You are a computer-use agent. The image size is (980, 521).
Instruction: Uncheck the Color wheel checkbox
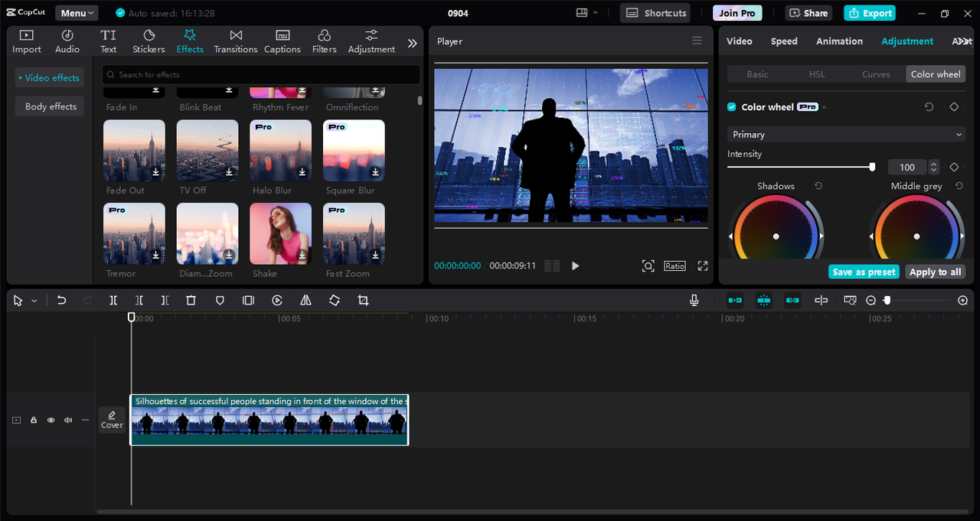point(732,107)
